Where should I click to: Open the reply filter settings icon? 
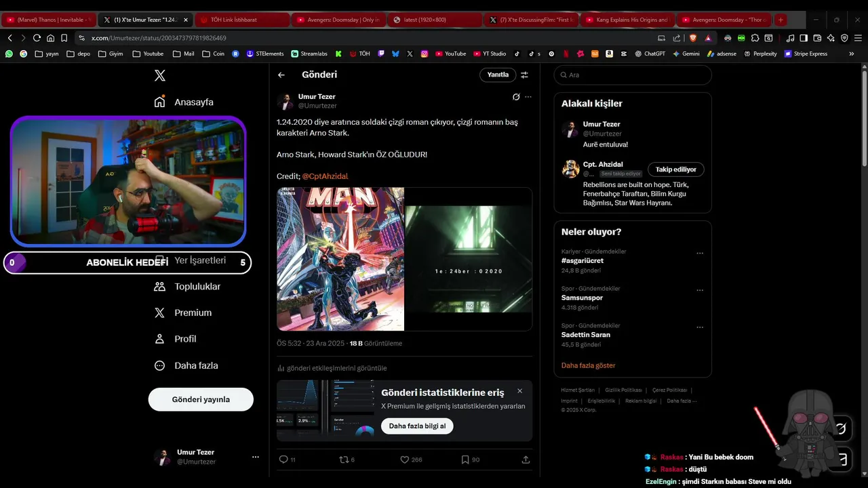(524, 75)
